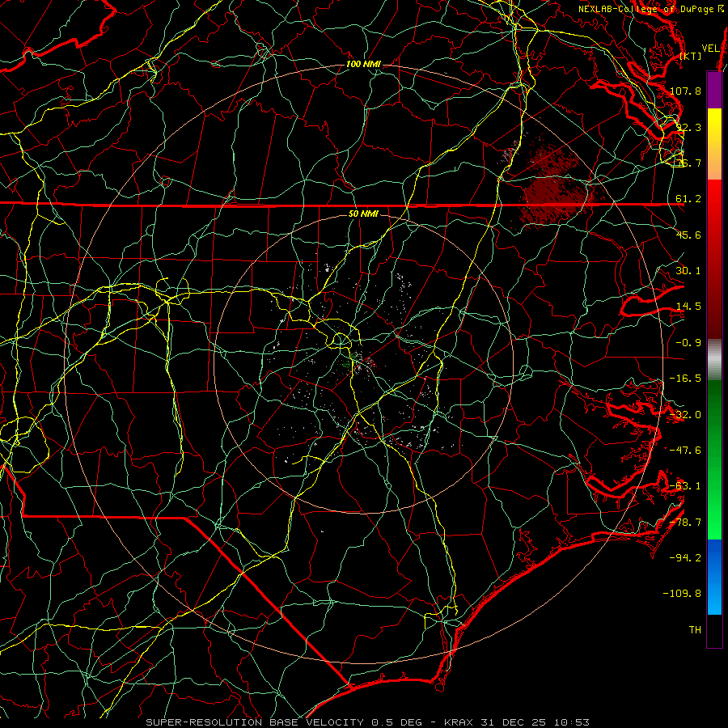Click the -63.1 velocity scale label
The width and height of the screenshot is (728, 728).
tap(686, 486)
